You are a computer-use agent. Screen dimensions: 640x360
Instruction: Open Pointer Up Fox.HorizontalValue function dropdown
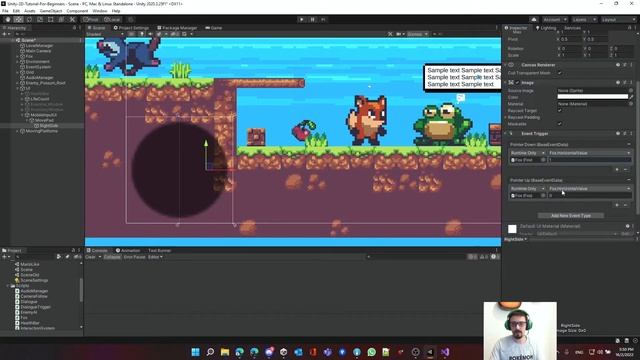590,189
